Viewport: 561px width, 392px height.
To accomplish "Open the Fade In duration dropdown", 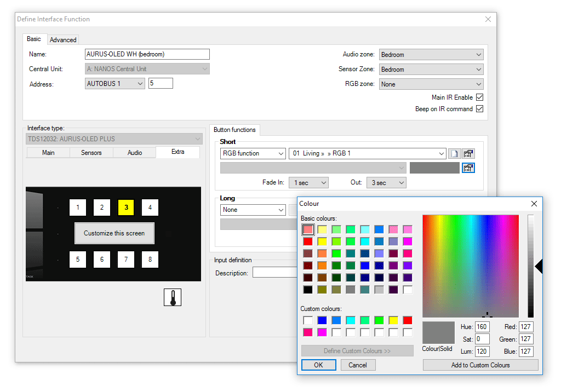I will pos(310,183).
